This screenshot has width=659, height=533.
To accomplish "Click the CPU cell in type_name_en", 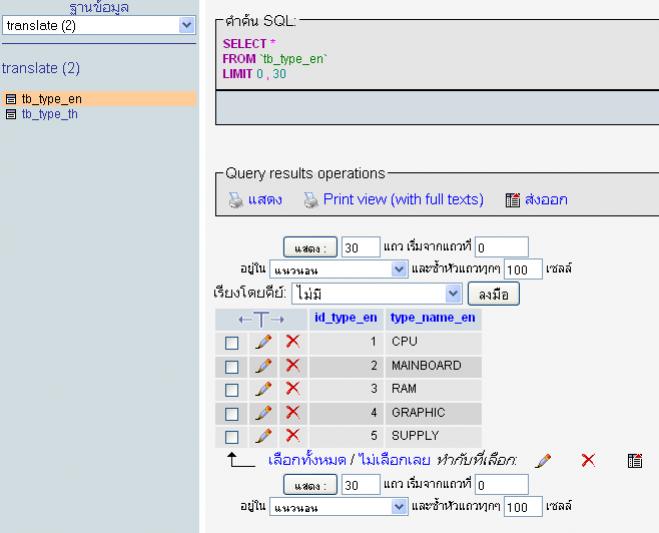I will pos(433,342).
